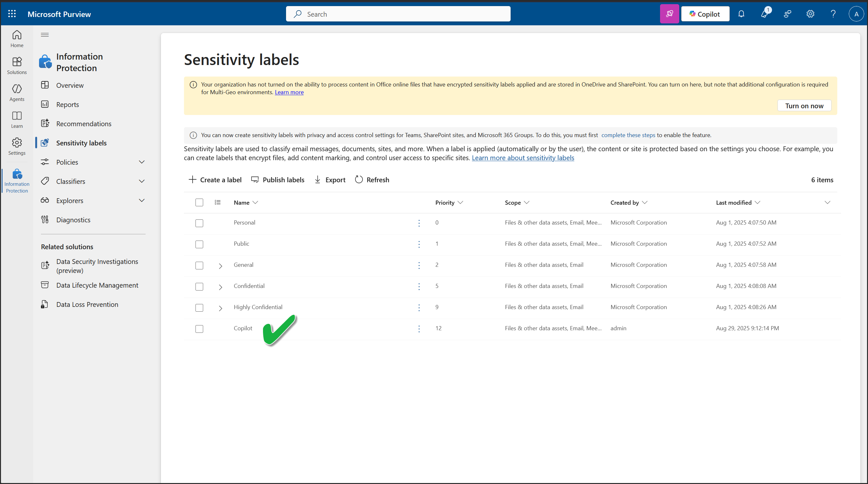868x484 pixels.
Task: Click the Turn on now button
Action: [x=804, y=106]
